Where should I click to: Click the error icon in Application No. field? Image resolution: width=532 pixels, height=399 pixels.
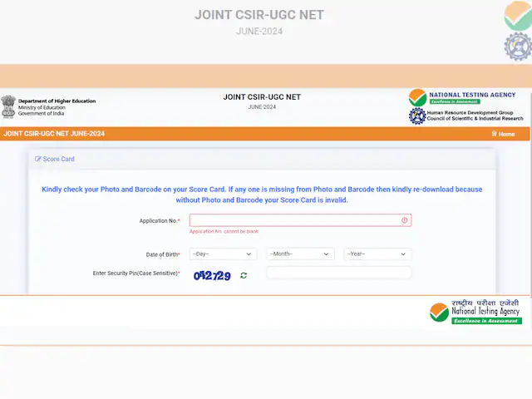coord(405,220)
